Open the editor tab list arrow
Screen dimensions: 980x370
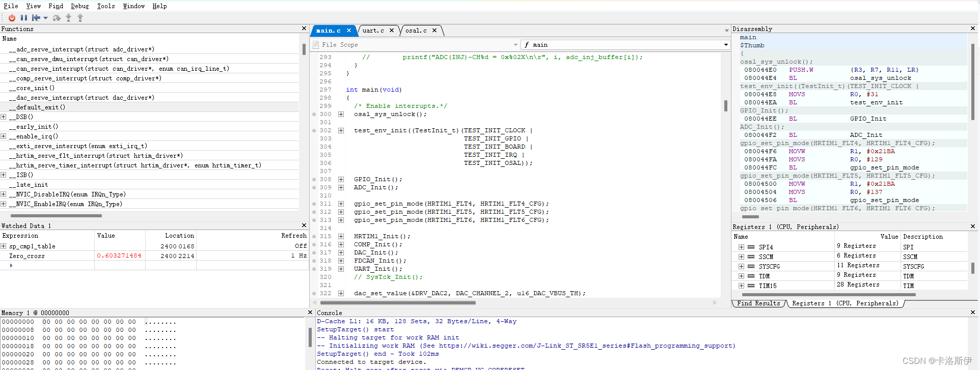tap(727, 31)
